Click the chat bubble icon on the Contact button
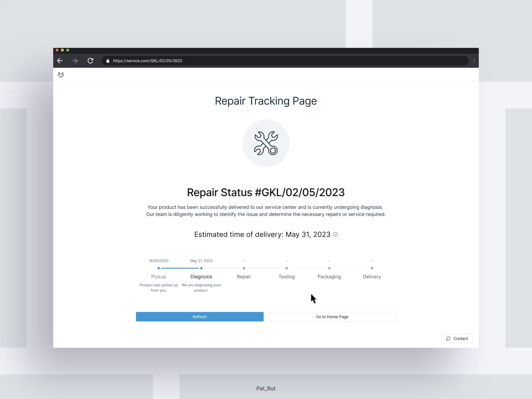The width and height of the screenshot is (532, 399). pos(449,338)
